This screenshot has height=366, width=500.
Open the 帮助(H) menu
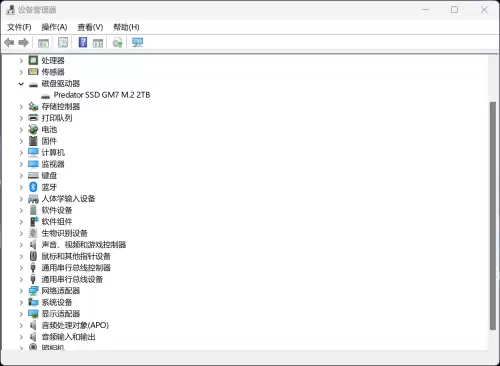click(126, 27)
